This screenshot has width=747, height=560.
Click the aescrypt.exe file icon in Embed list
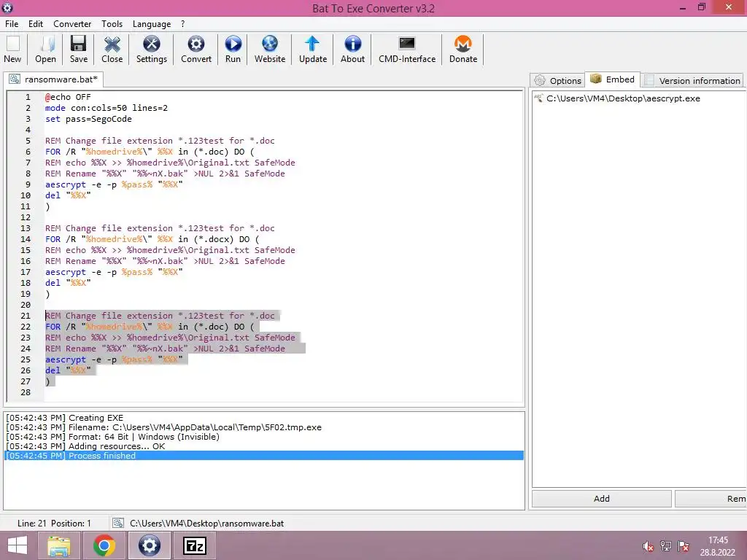[x=539, y=98]
